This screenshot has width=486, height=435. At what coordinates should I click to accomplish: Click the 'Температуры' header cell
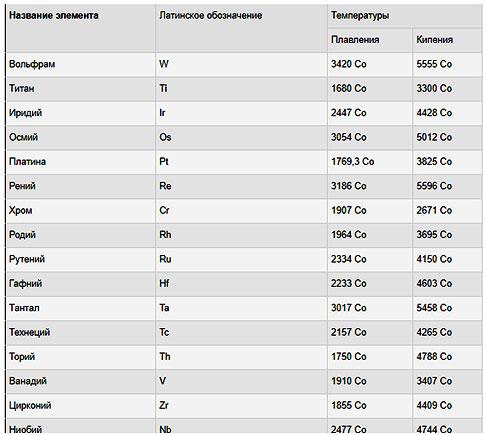pyautogui.click(x=405, y=16)
